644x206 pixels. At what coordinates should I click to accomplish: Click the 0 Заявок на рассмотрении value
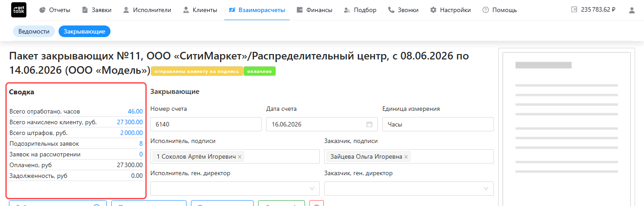tap(141, 154)
